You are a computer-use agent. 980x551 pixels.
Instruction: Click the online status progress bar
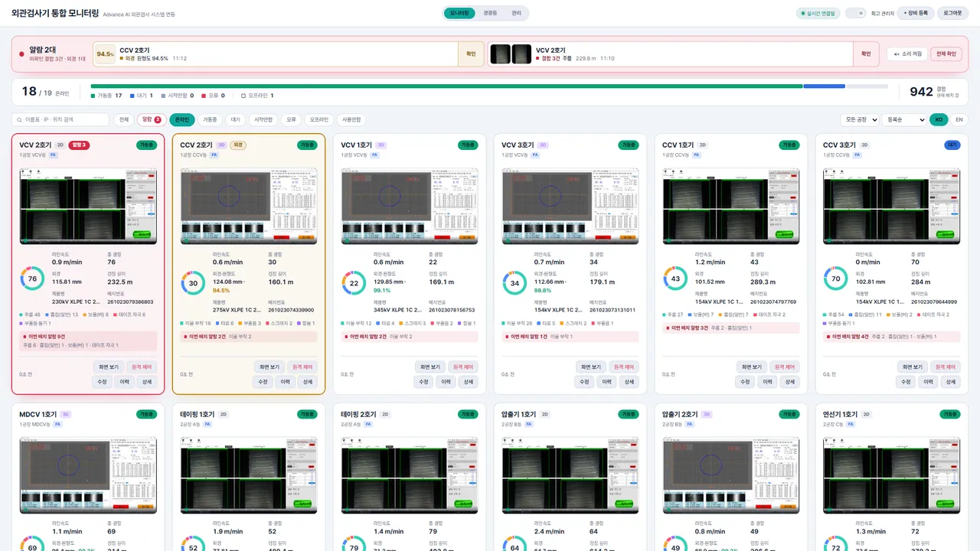pyautogui.click(x=490, y=86)
